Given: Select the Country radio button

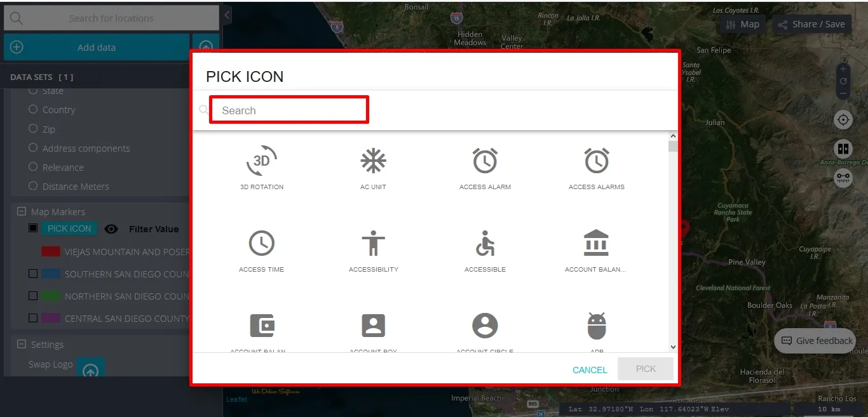Looking at the screenshot, I should [33, 109].
